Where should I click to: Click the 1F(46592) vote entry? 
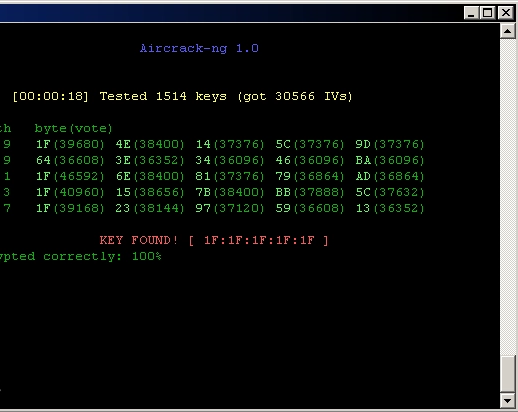coord(70,176)
